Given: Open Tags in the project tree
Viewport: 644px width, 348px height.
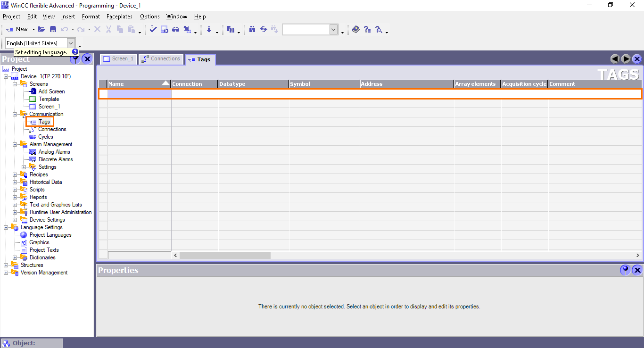Looking at the screenshot, I should click(44, 122).
